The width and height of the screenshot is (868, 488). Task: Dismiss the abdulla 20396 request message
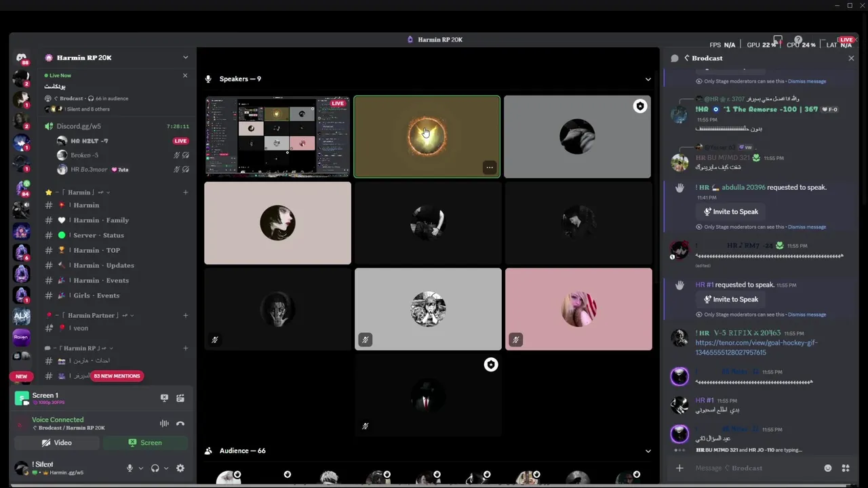[807, 227]
